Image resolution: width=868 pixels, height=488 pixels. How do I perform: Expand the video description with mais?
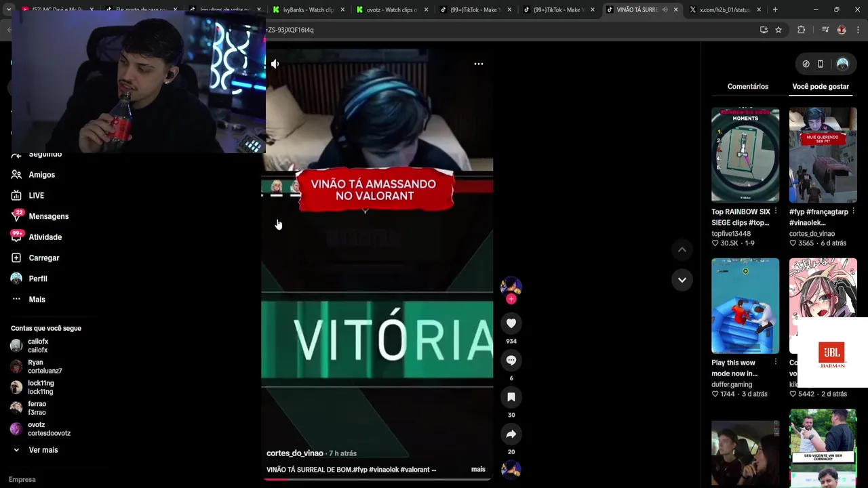click(478, 469)
